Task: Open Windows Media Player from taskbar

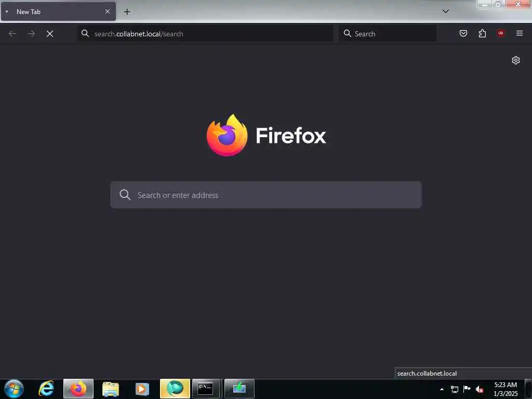Action: coord(142,389)
